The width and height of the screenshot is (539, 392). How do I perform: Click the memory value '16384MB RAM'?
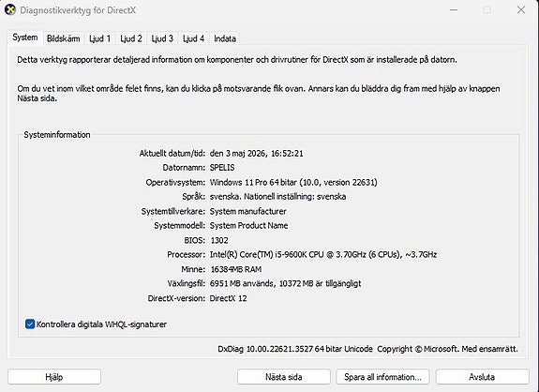[236, 269]
